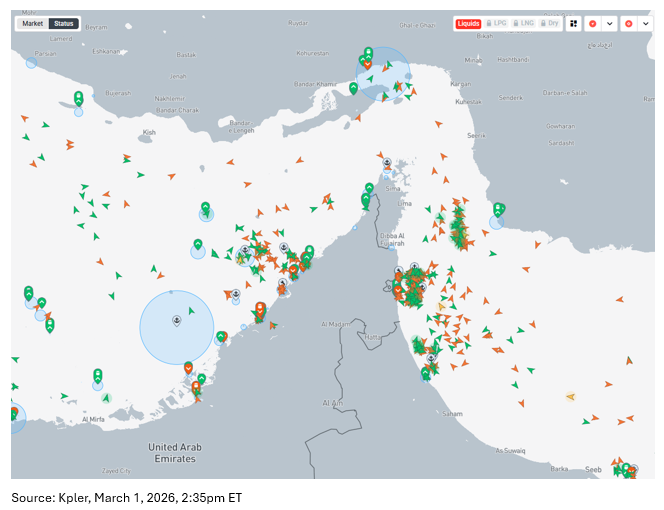Select the green pin on the coast below Kuhestak

click(498, 210)
